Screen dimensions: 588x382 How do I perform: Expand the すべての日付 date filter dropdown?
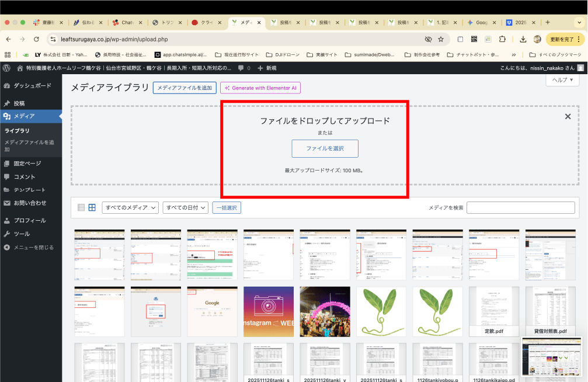[x=186, y=207]
